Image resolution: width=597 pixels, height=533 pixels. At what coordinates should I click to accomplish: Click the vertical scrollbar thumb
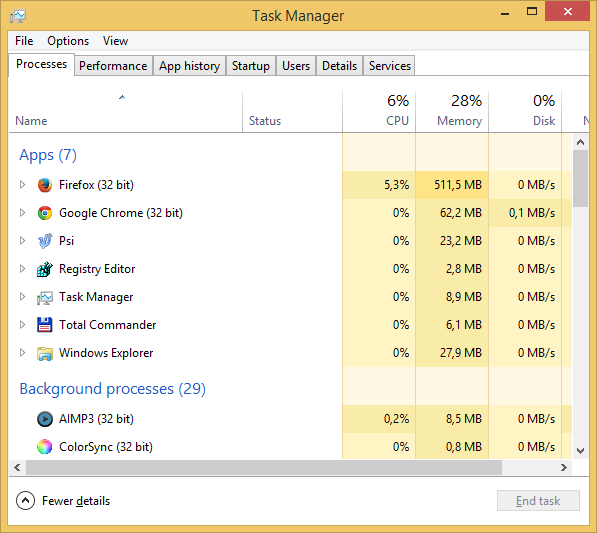pyautogui.click(x=580, y=179)
